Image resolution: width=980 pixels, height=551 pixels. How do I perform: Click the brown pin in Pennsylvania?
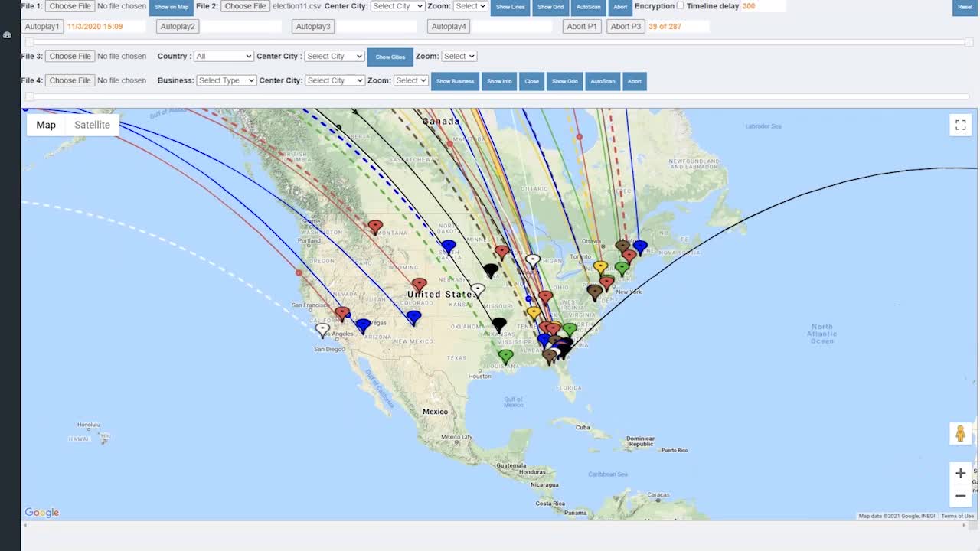[594, 292]
